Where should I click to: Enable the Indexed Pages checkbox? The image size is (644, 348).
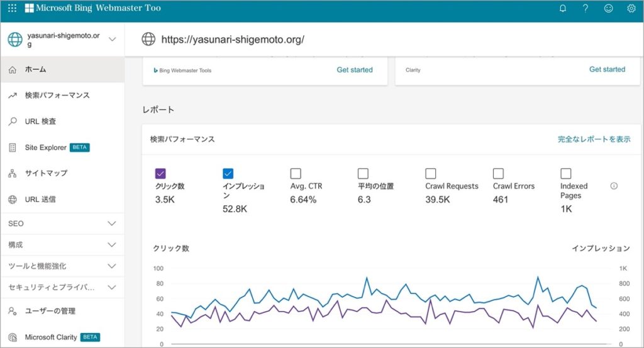(x=566, y=173)
